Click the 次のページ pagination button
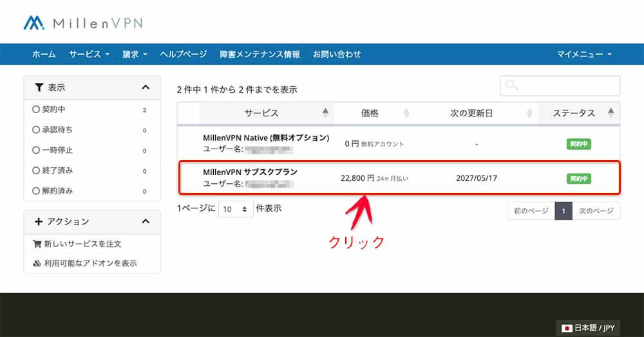 (x=596, y=211)
